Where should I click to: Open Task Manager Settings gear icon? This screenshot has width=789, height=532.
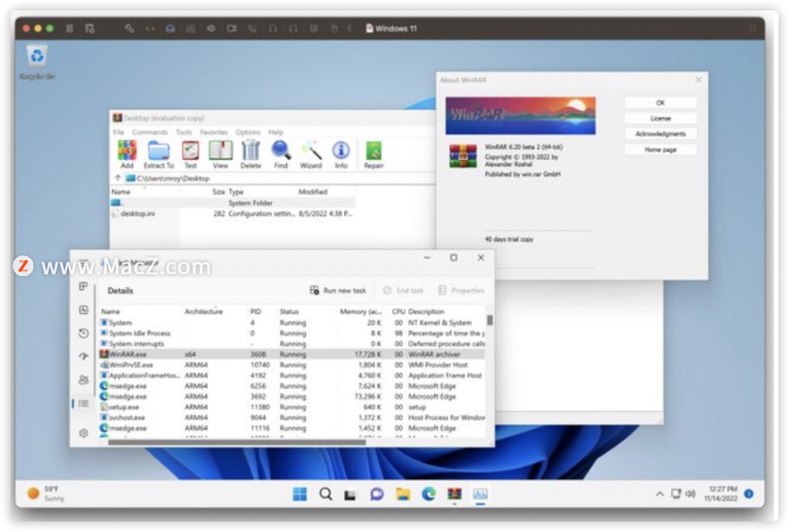pos(83,433)
